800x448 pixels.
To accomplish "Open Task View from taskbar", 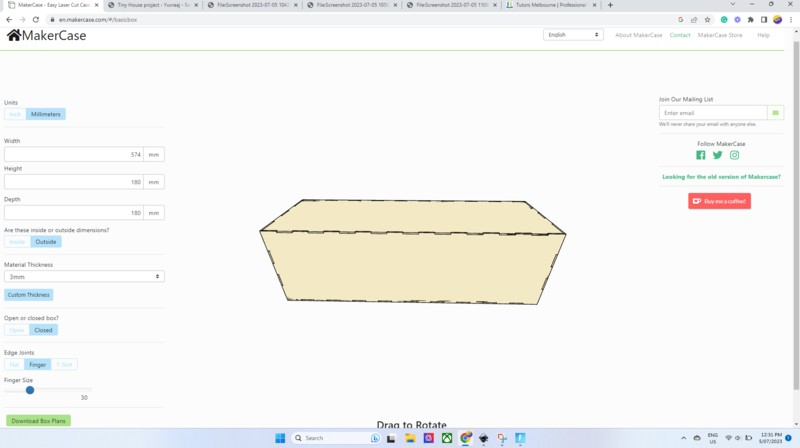I will [x=391, y=438].
